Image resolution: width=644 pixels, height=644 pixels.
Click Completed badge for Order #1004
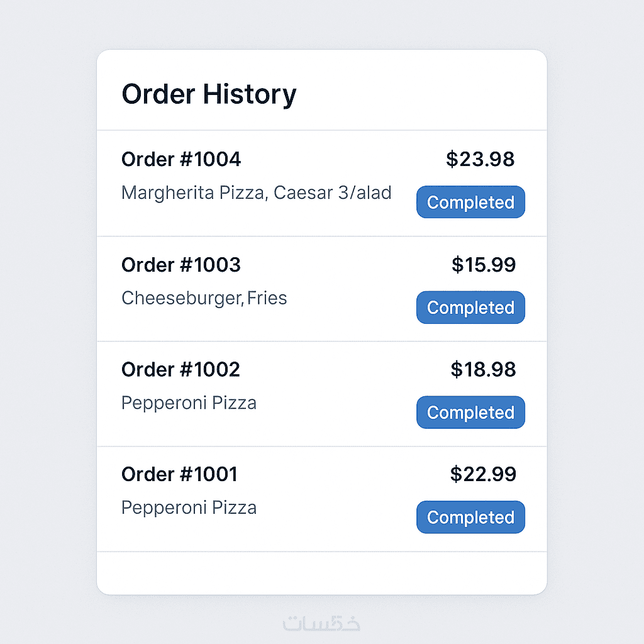(x=470, y=203)
